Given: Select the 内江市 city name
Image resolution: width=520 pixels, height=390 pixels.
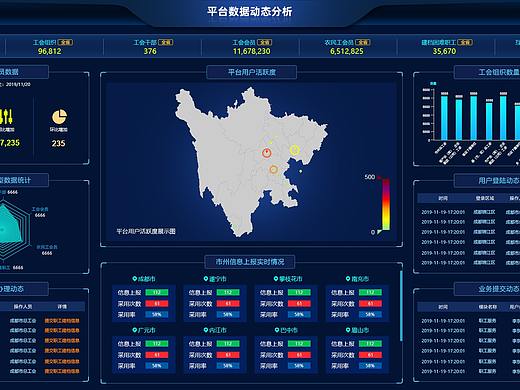Looking at the screenshot, I should (218, 330).
